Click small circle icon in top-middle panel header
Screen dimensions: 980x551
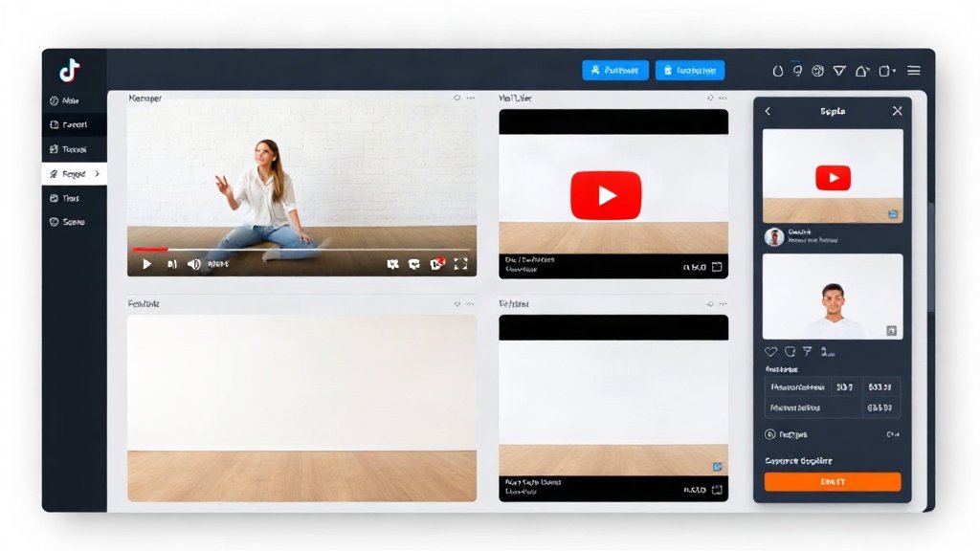(x=710, y=99)
